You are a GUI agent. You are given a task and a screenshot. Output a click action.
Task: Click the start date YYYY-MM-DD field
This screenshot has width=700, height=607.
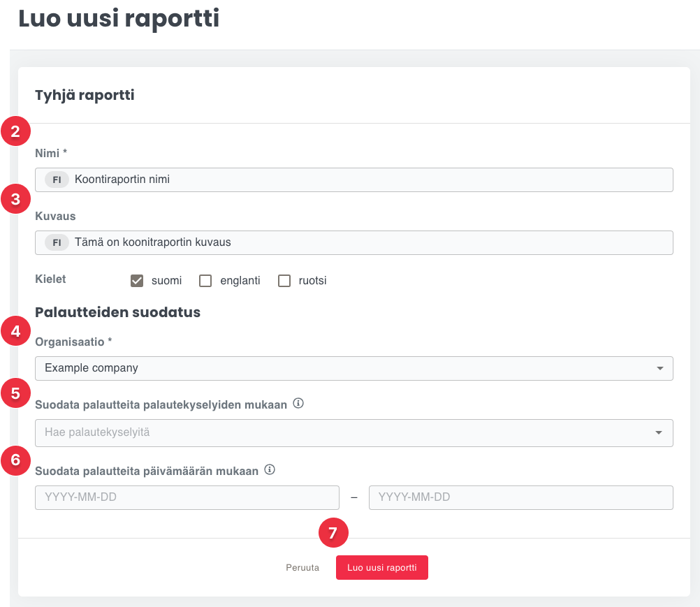(187, 497)
